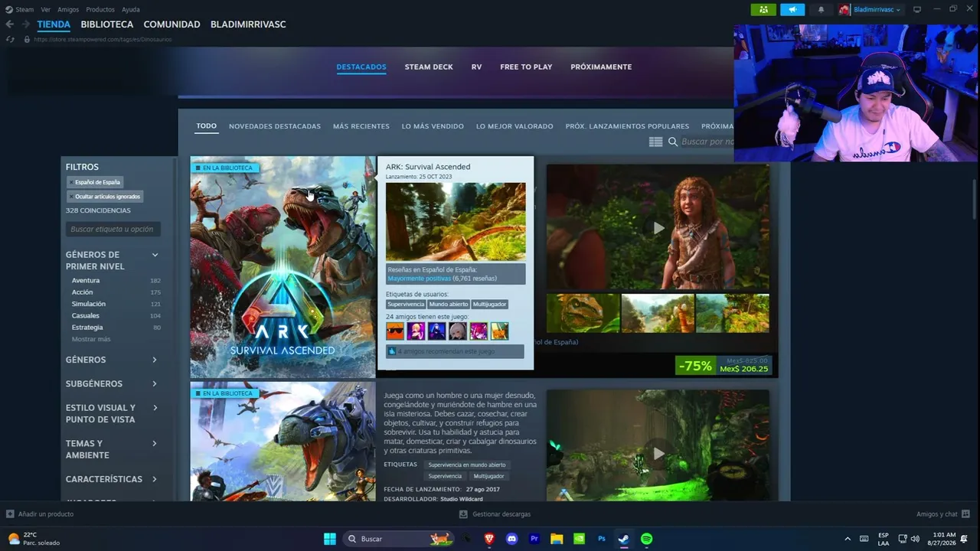Filter by Casuales genre

85,316
